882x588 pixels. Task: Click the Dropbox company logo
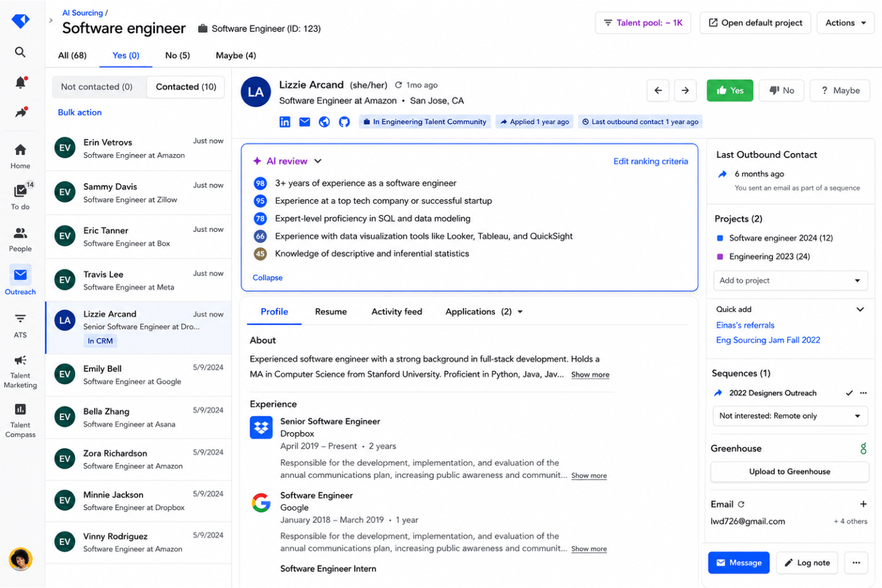[261, 427]
